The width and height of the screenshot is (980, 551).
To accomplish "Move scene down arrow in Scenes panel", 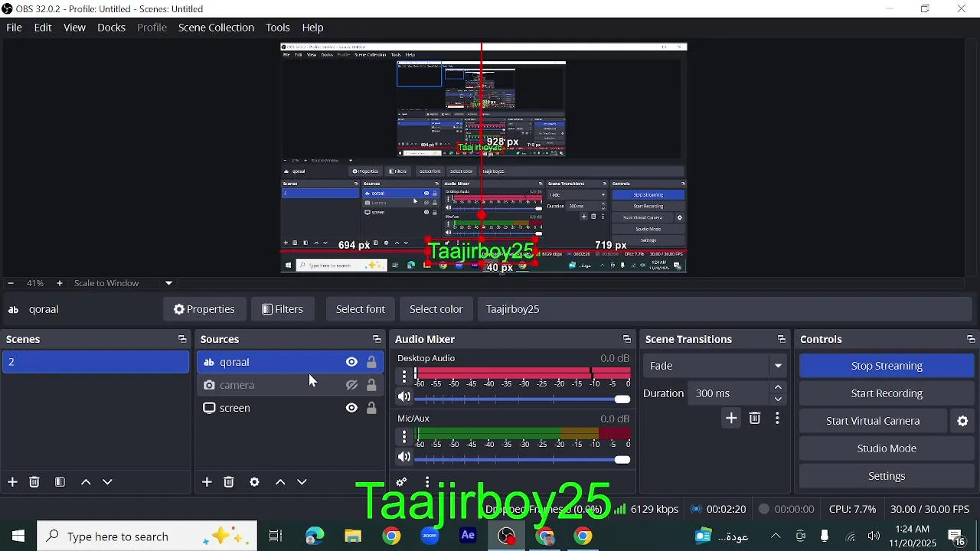I will click(x=107, y=482).
